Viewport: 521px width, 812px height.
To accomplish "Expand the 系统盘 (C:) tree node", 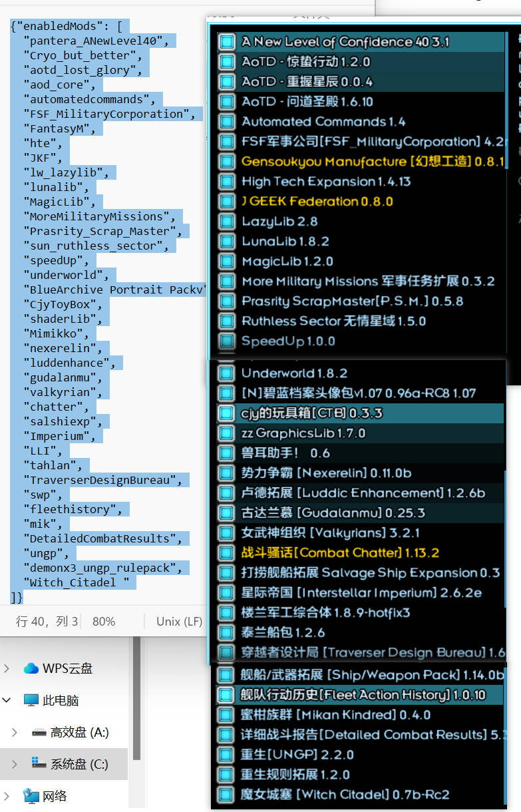I will tap(15, 764).
